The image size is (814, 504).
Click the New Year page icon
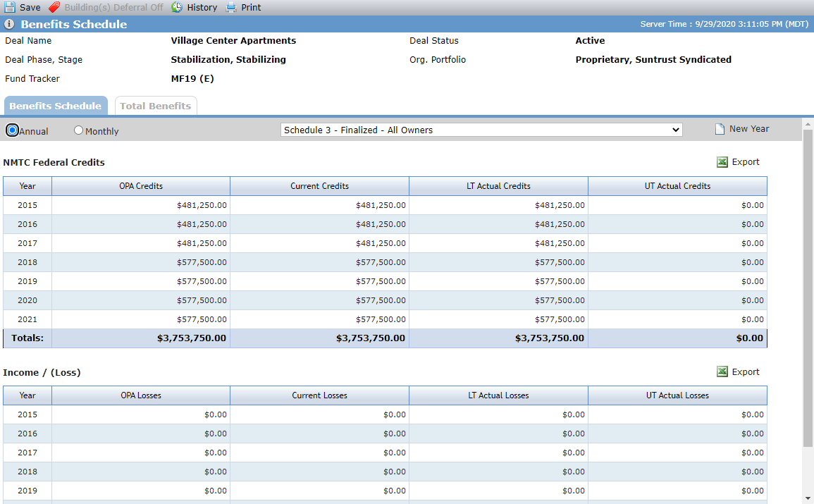tap(720, 129)
